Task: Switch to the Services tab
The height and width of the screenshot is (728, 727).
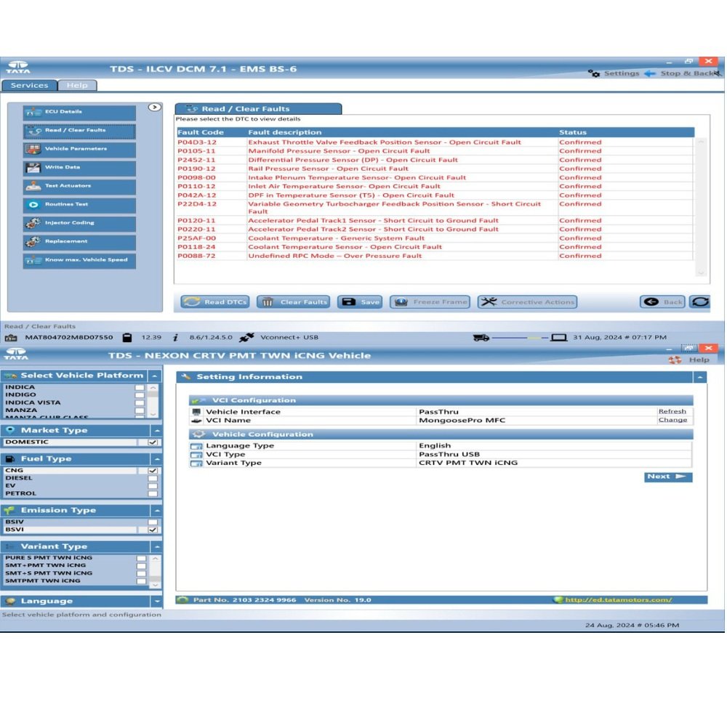Action: click(x=29, y=86)
